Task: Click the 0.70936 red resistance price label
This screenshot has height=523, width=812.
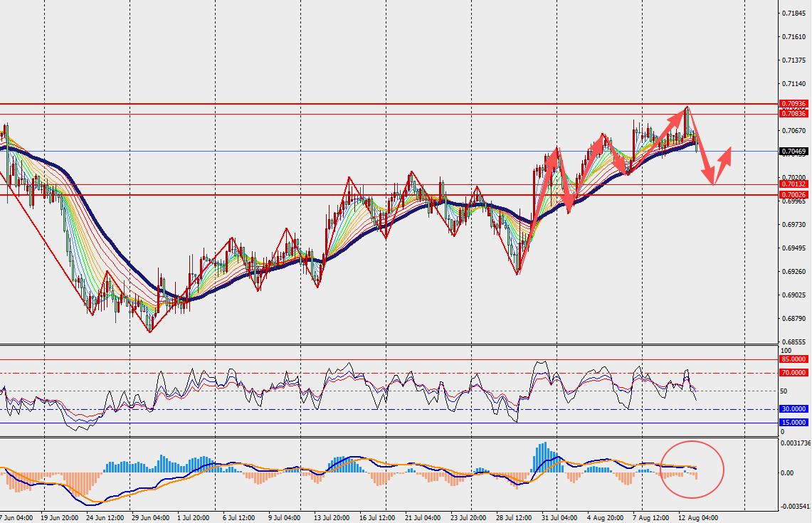Action: coord(793,104)
